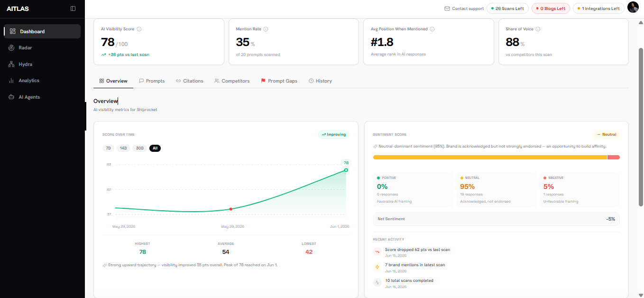The image size is (644, 298).
Task: Open Analytics in the sidebar
Action: (x=42, y=81)
